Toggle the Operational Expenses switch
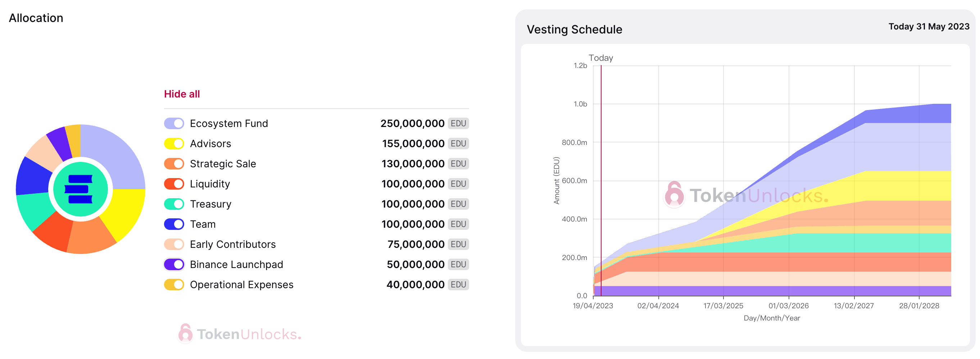 point(174,285)
